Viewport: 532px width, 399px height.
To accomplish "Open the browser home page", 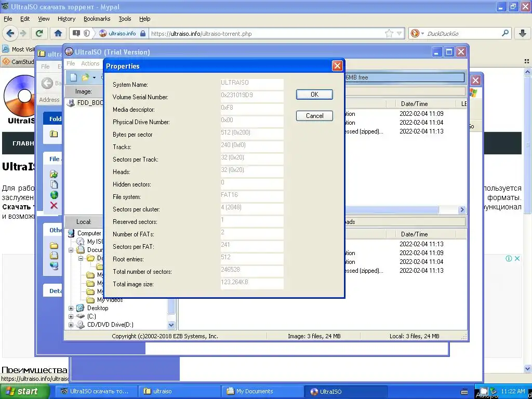I will coord(58,33).
